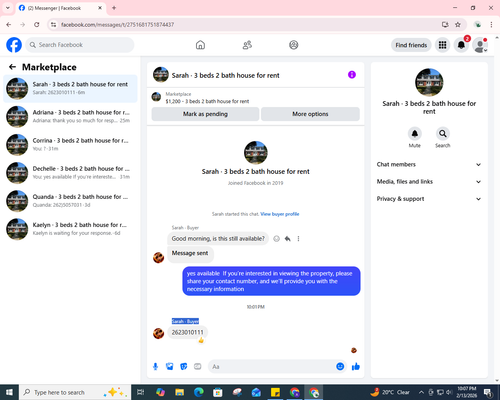Open the emoji picker in message box
Viewport: 500px width, 400px height.
coord(340,367)
